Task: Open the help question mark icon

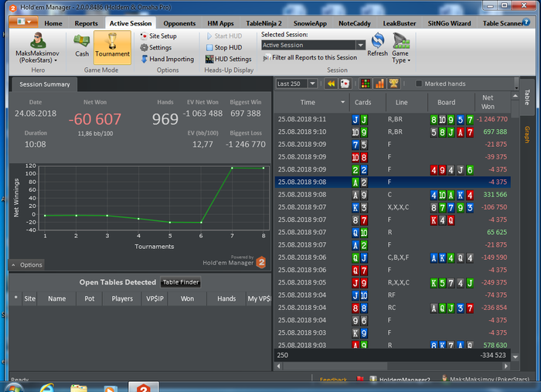Action: [526, 22]
